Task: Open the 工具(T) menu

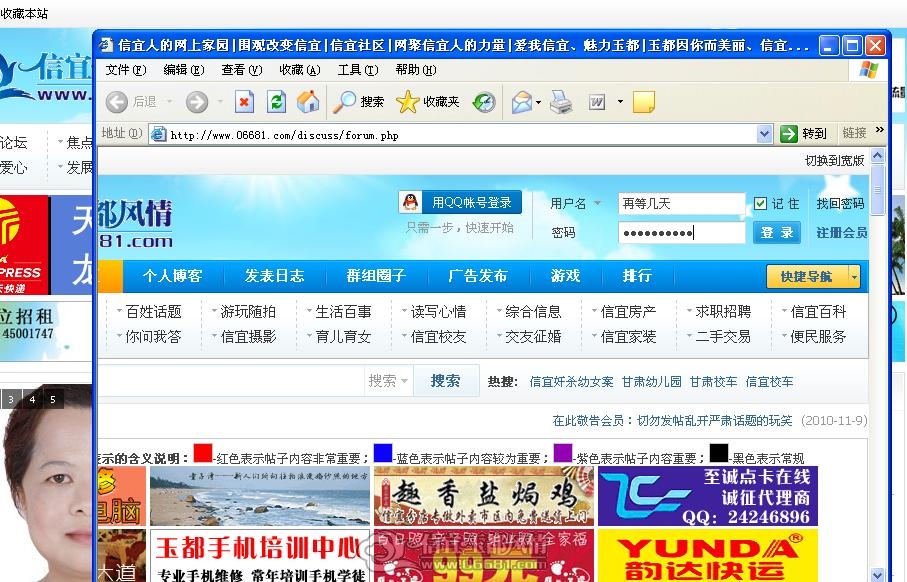Action: (358, 70)
